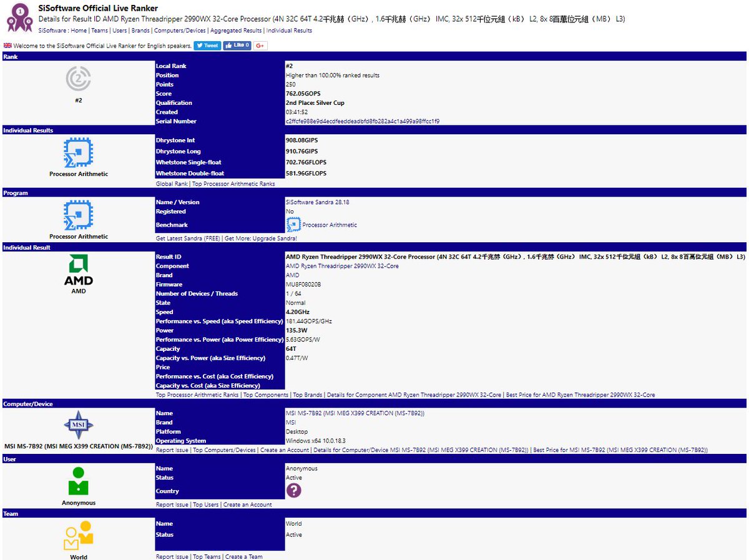Open the Users navigation link
This screenshot has height=560, width=749.
pyautogui.click(x=120, y=31)
